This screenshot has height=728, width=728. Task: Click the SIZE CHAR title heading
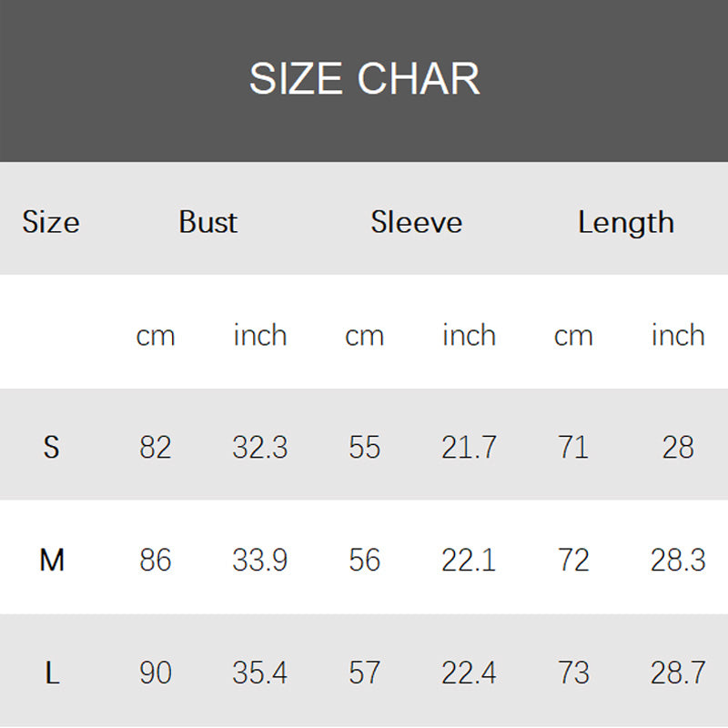pos(364,79)
